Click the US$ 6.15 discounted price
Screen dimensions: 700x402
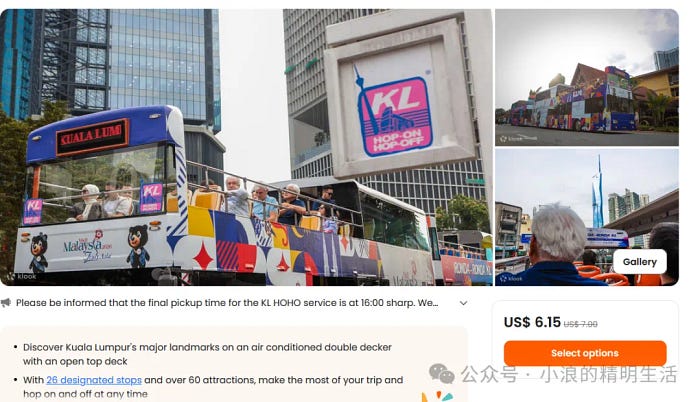pyautogui.click(x=532, y=322)
